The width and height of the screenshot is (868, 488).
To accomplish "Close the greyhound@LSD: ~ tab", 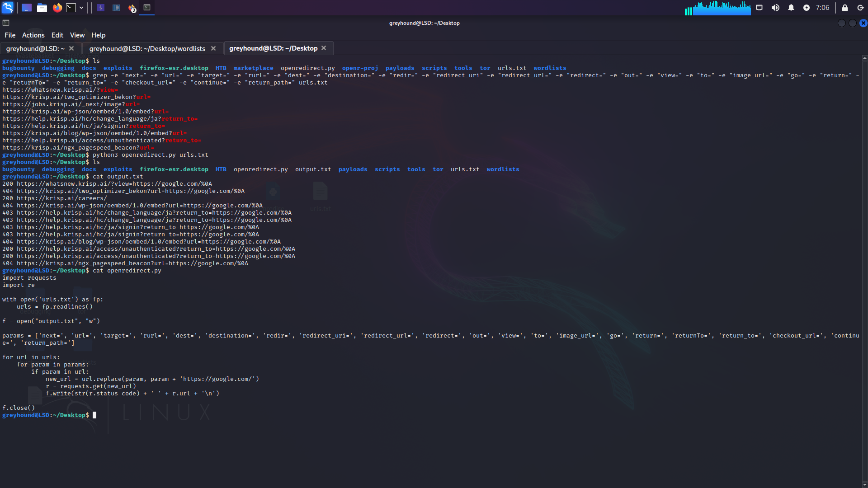I will 71,48.
